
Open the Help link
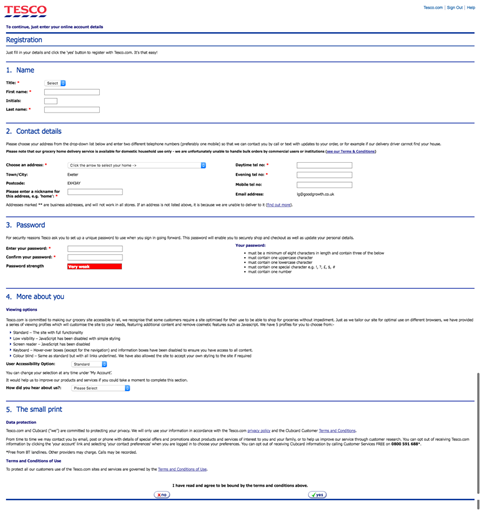(x=471, y=7)
